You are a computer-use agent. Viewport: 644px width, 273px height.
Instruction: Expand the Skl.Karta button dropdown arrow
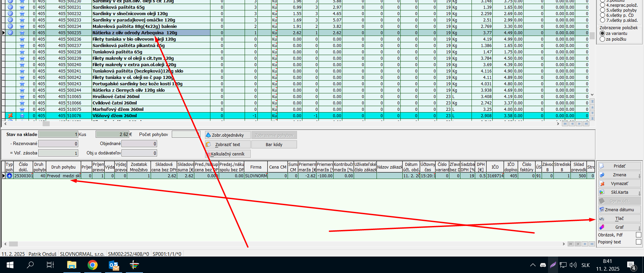(x=639, y=193)
